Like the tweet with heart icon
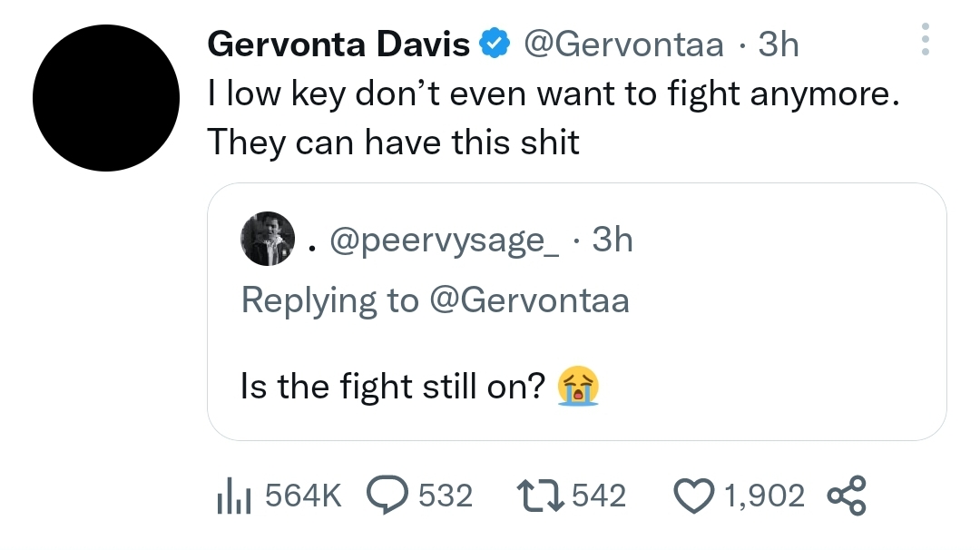This screenshot has width=980, height=550. tap(694, 496)
